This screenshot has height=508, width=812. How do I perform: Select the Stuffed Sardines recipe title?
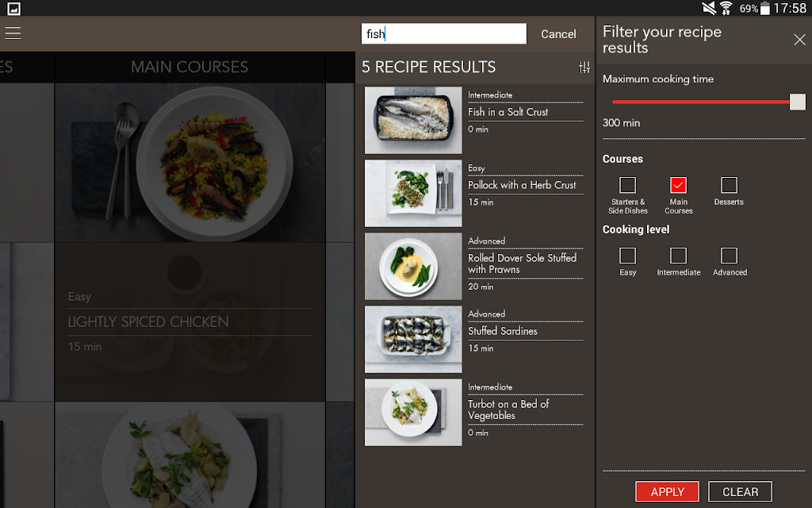tap(502, 331)
